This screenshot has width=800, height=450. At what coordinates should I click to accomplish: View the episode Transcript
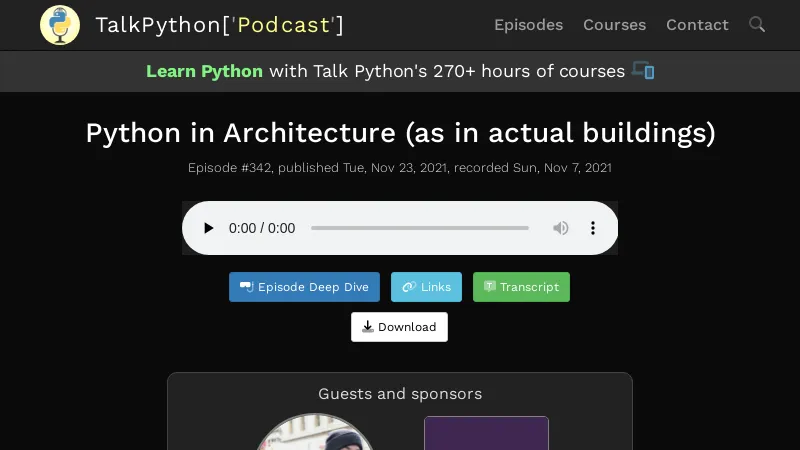pos(521,287)
